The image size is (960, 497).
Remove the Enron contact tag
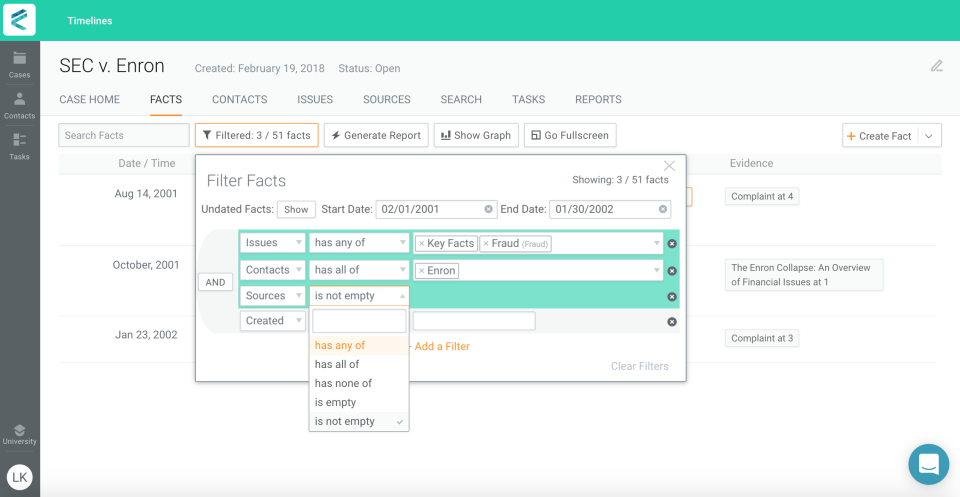point(421,271)
